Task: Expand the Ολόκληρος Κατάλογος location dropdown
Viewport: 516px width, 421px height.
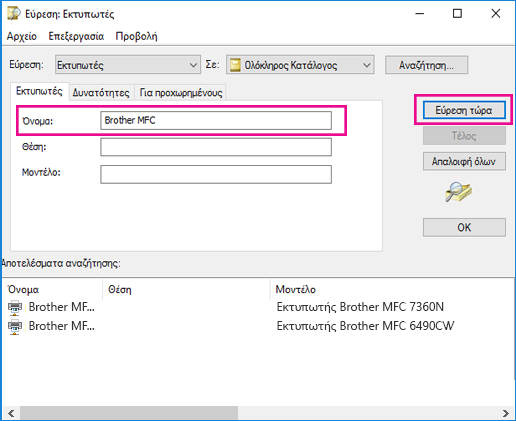Action: tap(300, 65)
